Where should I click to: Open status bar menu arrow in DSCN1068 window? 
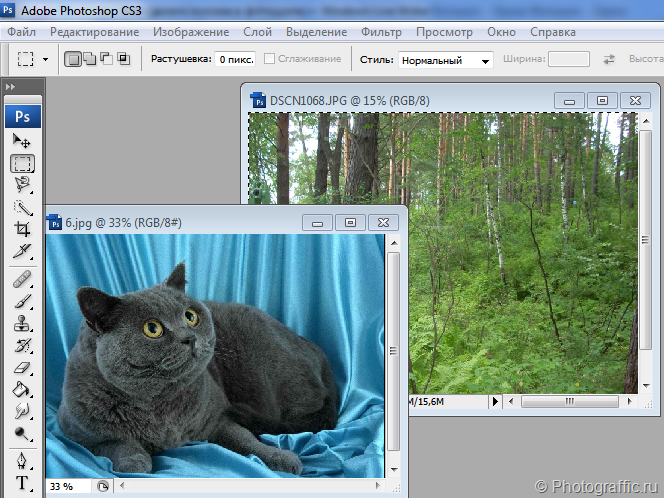pos(495,401)
